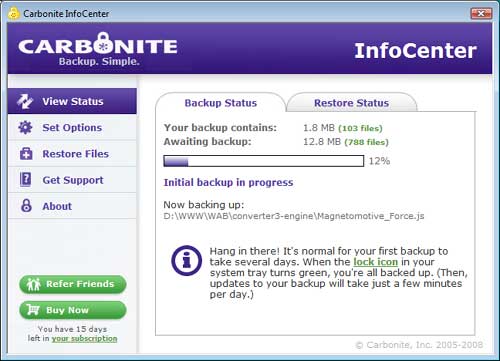Image resolution: width=500 pixels, height=361 pixels.
Task: Click the Magnetomotive_Force.js file path
Action: click(x=294, y=216)
